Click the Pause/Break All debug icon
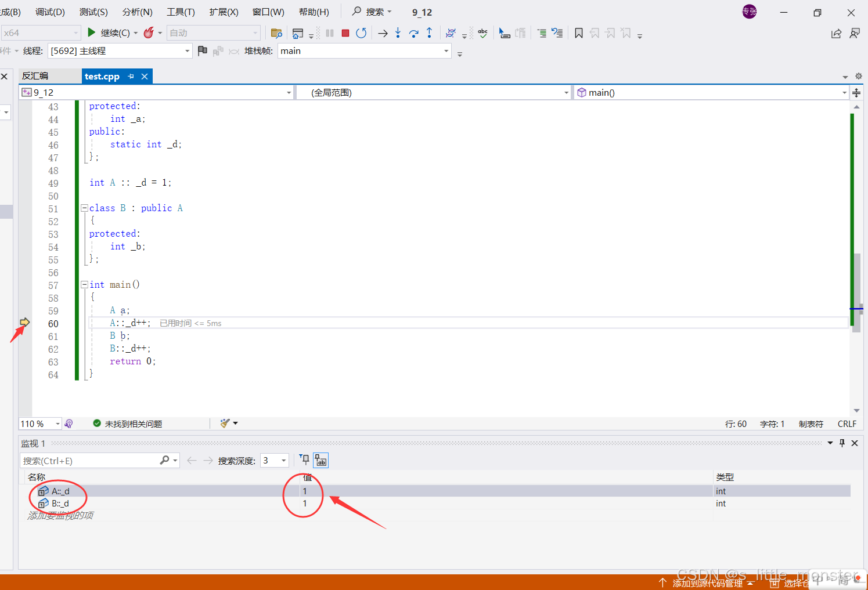The height and width of the screenshot is (590, 868). point(330,33)
